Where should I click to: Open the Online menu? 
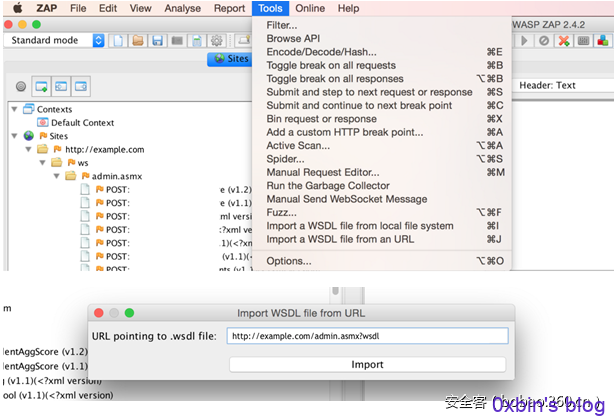(x=310, y=8)
